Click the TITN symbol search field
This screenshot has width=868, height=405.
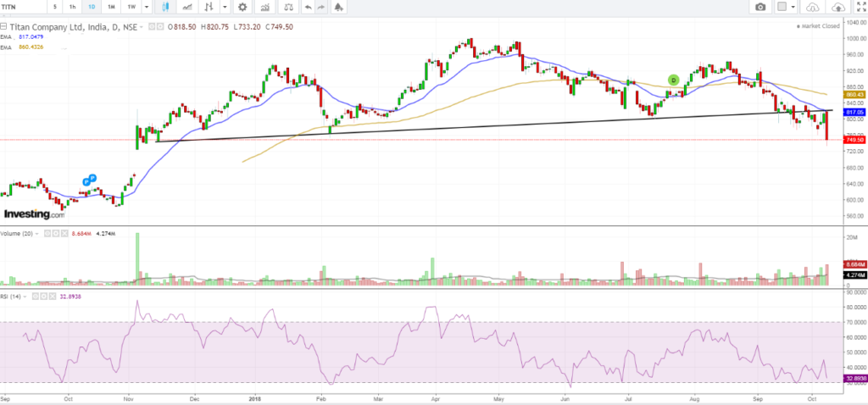(x=23, y=7)
